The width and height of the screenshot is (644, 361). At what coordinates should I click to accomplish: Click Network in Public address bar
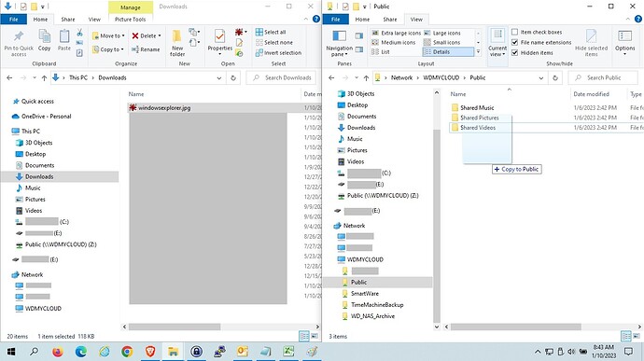401,77
